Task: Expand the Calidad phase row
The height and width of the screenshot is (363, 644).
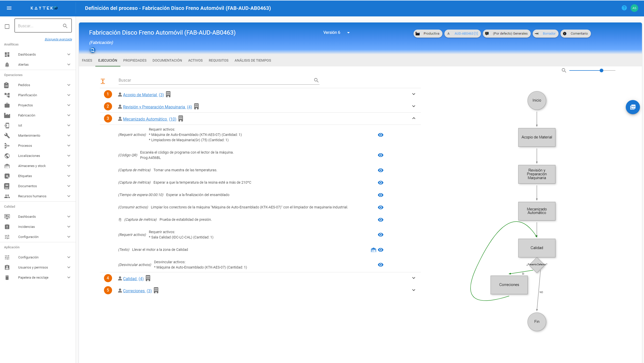Action: [414, 278]
